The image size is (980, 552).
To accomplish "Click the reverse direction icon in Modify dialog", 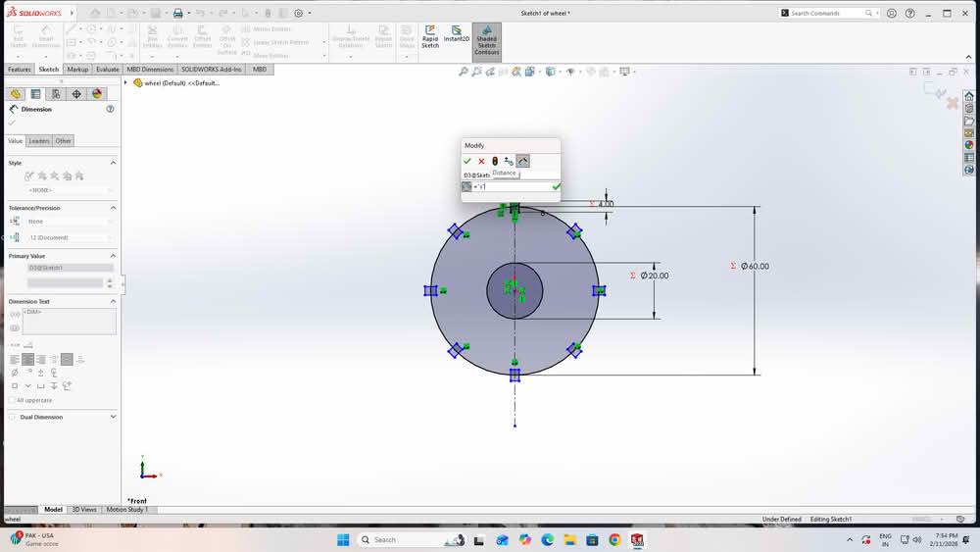I will click(509, 162).
